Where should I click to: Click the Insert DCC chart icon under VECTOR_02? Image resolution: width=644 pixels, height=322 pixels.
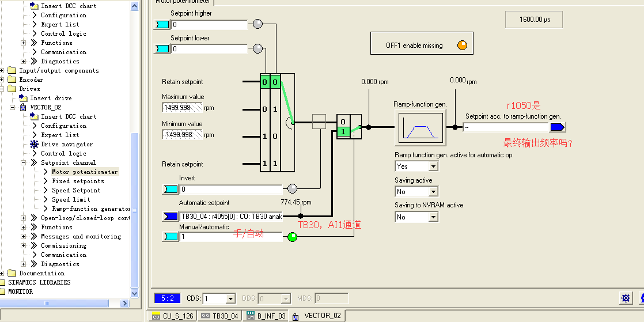pos(34,116)
